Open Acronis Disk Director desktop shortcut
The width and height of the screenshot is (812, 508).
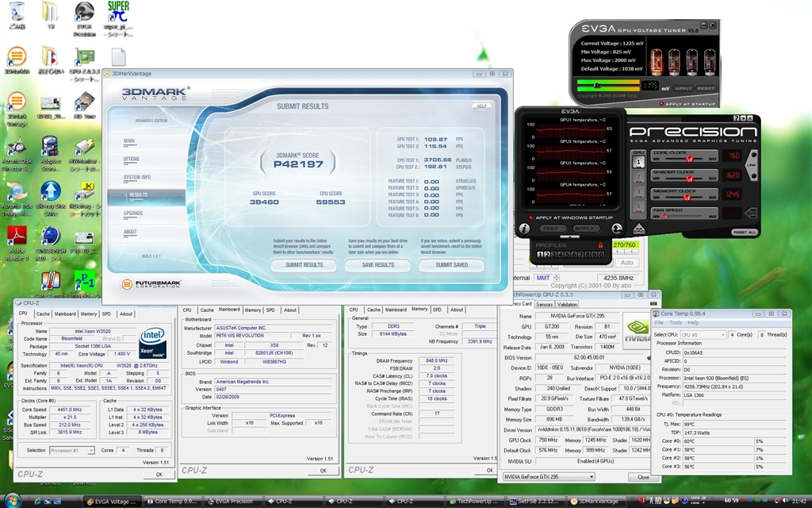point(17,146)
